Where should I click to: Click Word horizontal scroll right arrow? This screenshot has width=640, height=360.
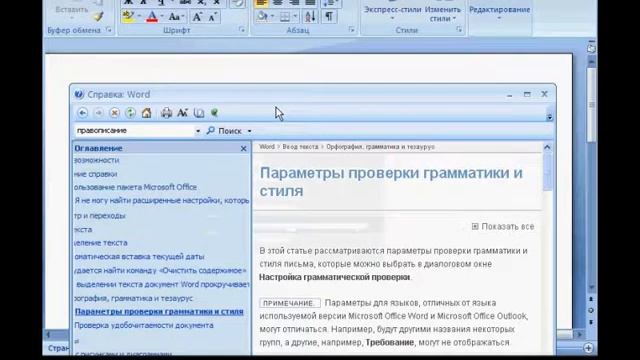point(579,334)
